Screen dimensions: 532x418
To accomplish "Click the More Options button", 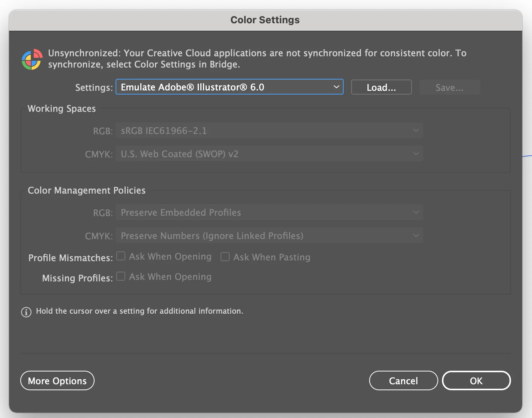I will [57, 381].
